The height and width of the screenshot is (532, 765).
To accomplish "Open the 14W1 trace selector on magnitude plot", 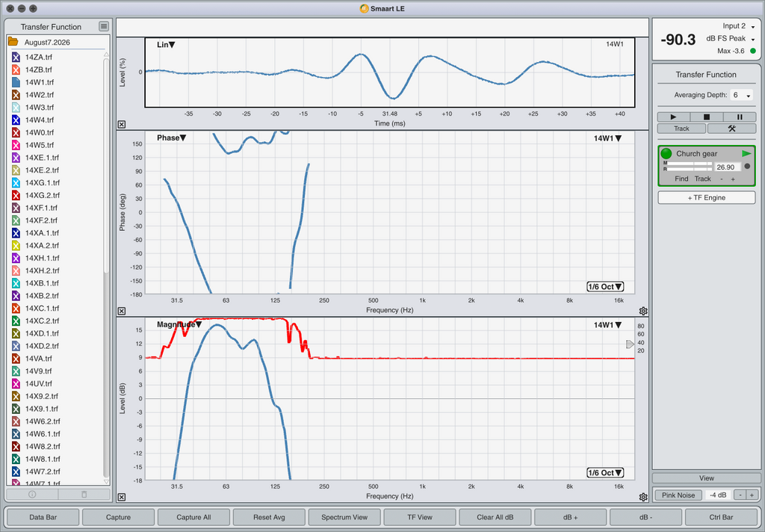I will coord(607,324).
